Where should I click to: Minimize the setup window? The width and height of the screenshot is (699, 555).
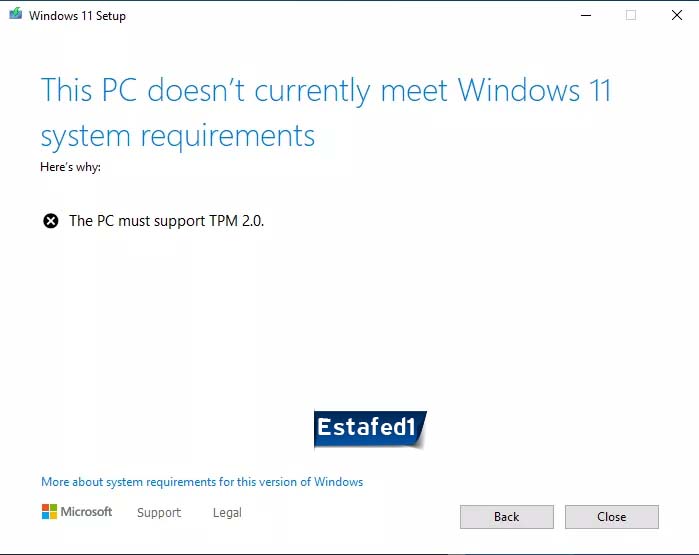[586, 15]
